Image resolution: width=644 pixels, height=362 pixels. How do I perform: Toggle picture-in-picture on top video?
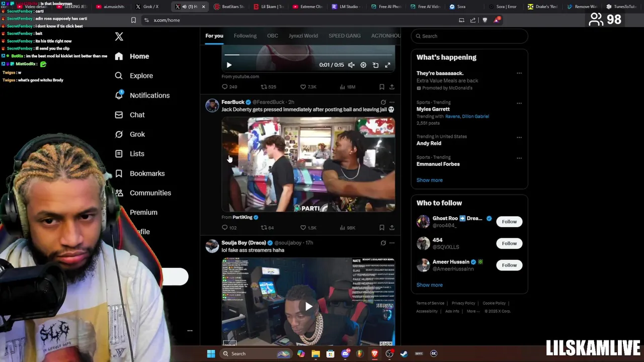[x=375, y=65]
